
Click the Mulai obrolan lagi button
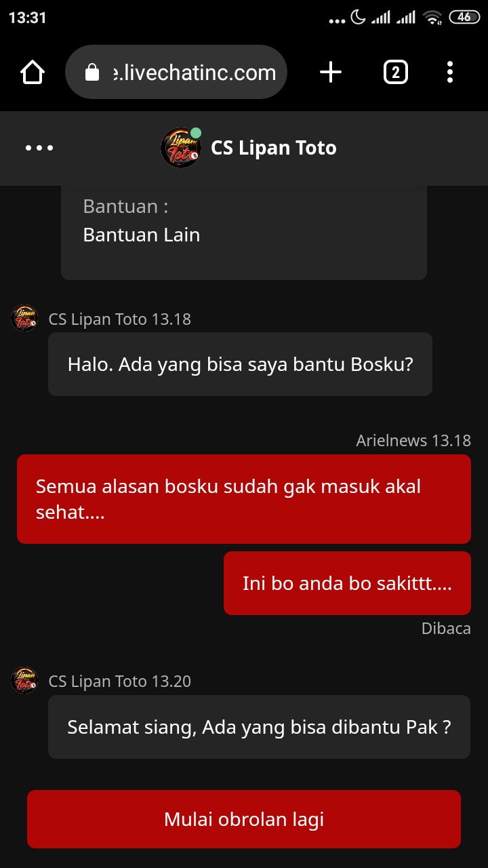click(x=244, y=819)
